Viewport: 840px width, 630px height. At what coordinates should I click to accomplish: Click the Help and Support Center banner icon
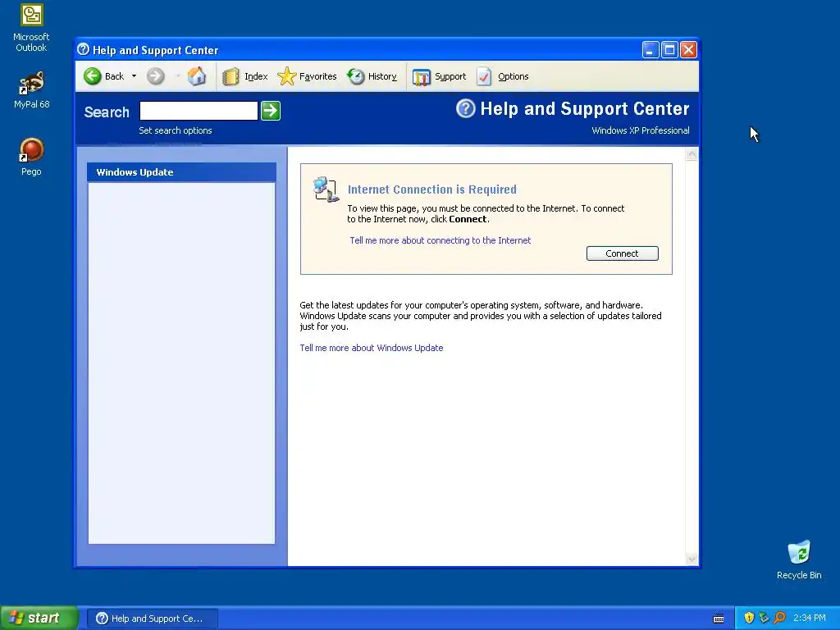466,109
